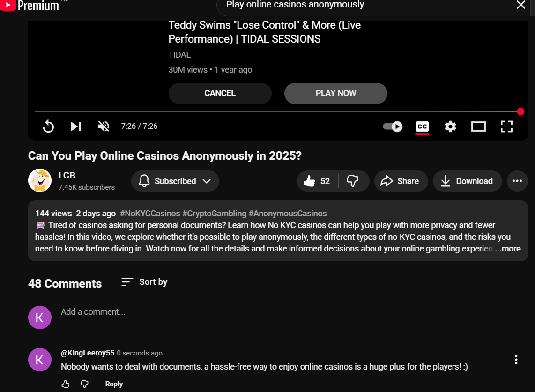
Task: Open video settings gear
Action: click(x=450, y=126)
